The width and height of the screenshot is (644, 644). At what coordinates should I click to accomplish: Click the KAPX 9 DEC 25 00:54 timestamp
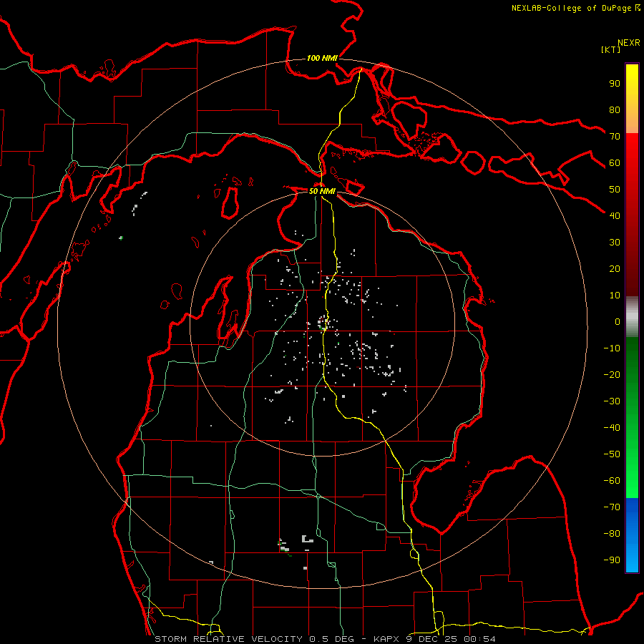point(434,639)
